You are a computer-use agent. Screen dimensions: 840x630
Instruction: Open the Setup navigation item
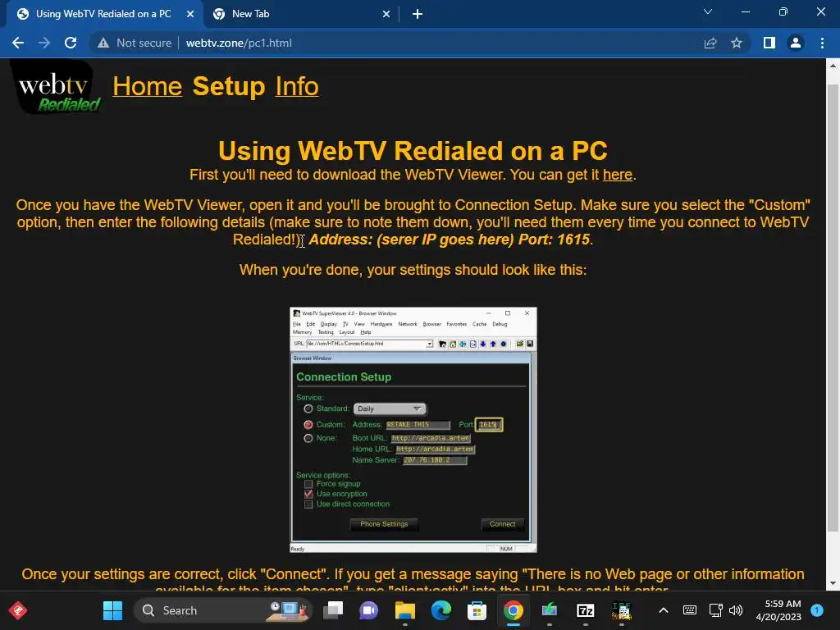pos(229,87)
